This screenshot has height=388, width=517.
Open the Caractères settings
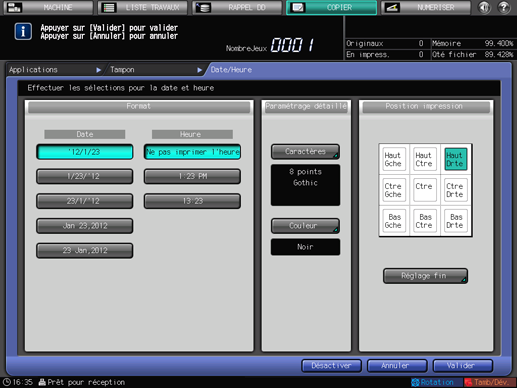[305, 152]
